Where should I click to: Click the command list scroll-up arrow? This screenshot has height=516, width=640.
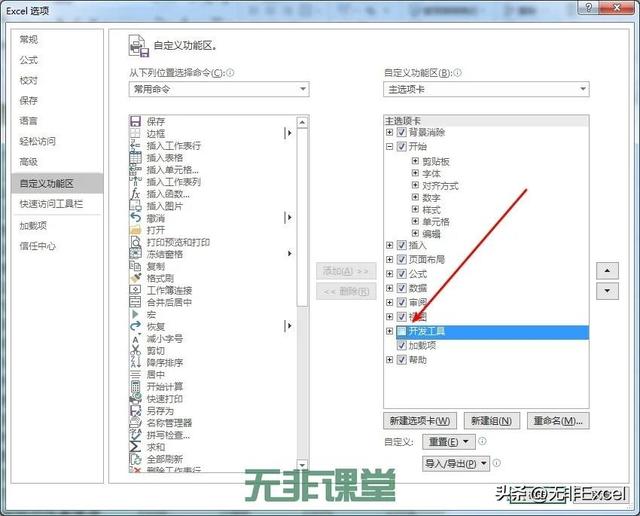pos(302,122)
